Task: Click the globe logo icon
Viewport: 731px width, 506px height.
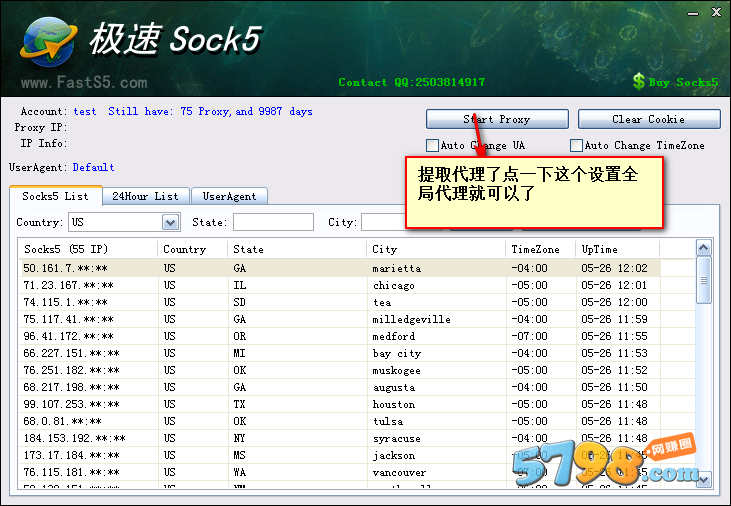Action: [48, 42]
